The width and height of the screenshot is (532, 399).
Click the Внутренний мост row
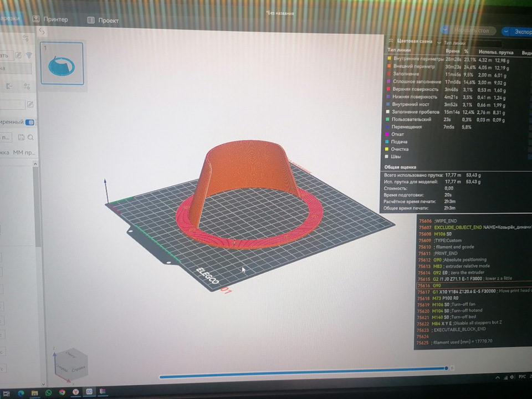[446, 105]
